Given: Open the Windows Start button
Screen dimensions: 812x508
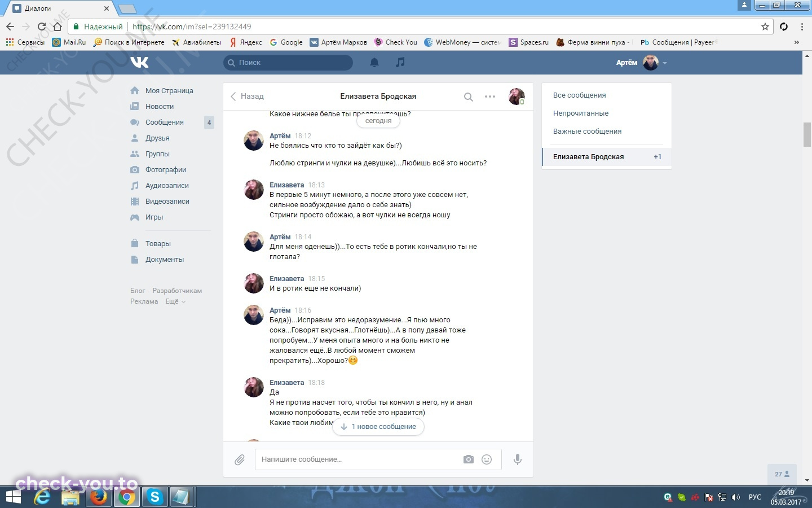Looking at the screenshot, I should tap(13, 497).
